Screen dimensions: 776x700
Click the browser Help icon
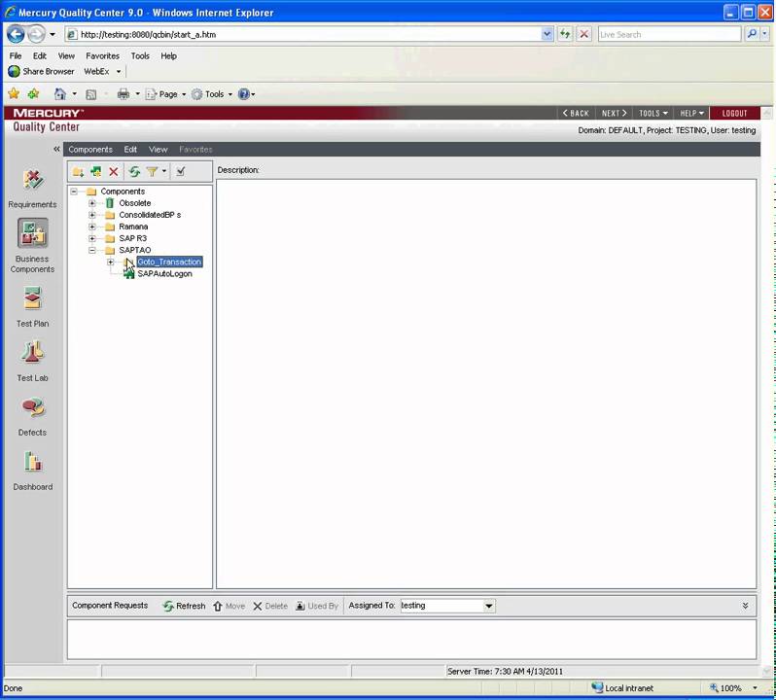click(243, 94)
